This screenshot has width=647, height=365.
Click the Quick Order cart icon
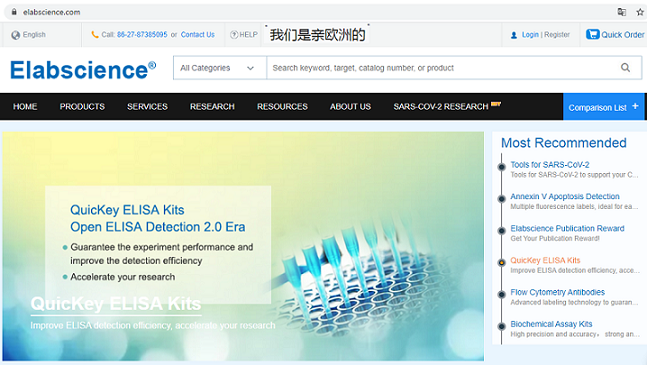tap(593, 34)
